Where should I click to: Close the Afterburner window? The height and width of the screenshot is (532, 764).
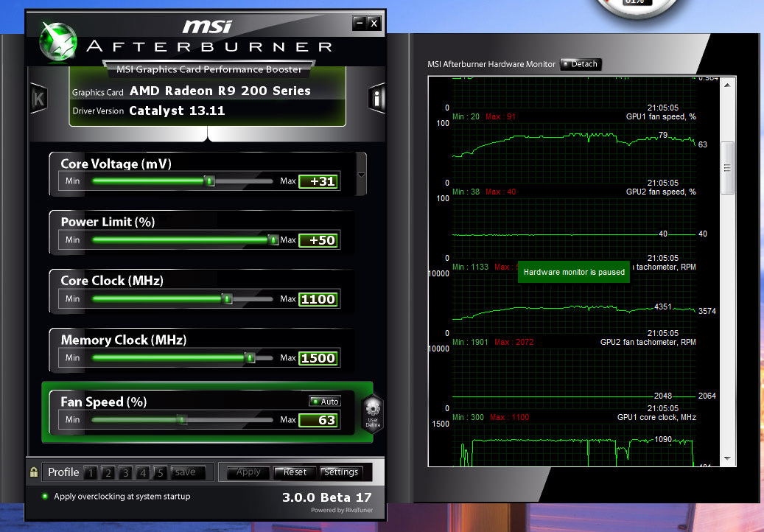(374, 23)
